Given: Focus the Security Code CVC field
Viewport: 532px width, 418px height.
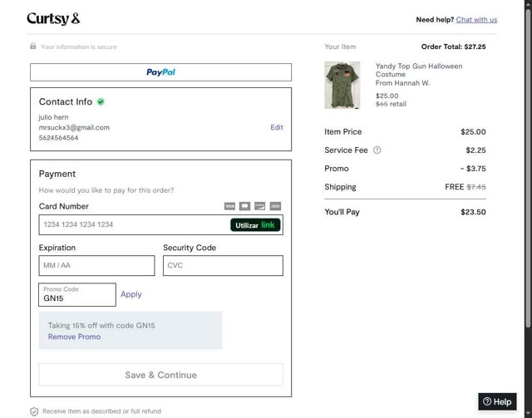Looking at the screenshot, I should pyautogui.click(x=223, y=265).
